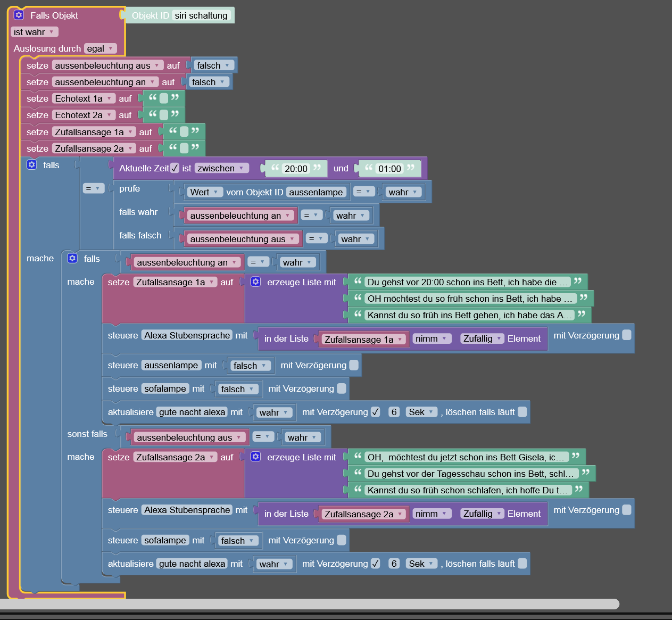Image resolution: width=672 pixels, height=620 pixels.
Task: Toggle delay checkbox on second gute nacht alexa
Action: 376,564
